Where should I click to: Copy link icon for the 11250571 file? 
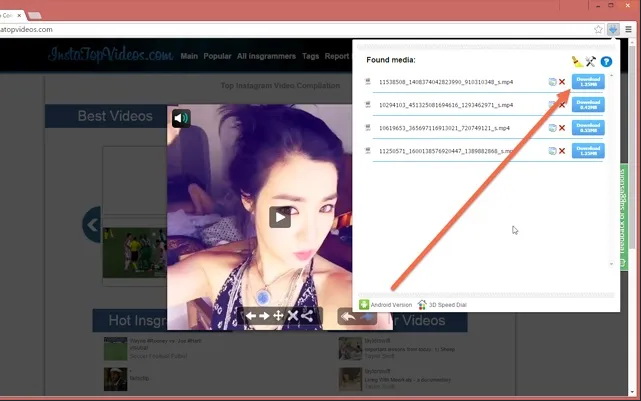(x=552, y=151)
